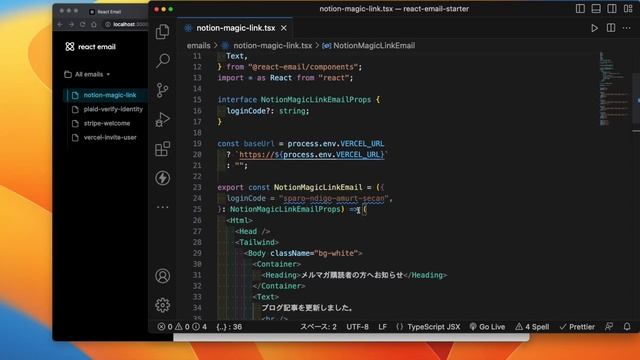Image resolution: width=640 pixels, height=360 pixels.
Task: Open the Extensions view
Action: 162,149
